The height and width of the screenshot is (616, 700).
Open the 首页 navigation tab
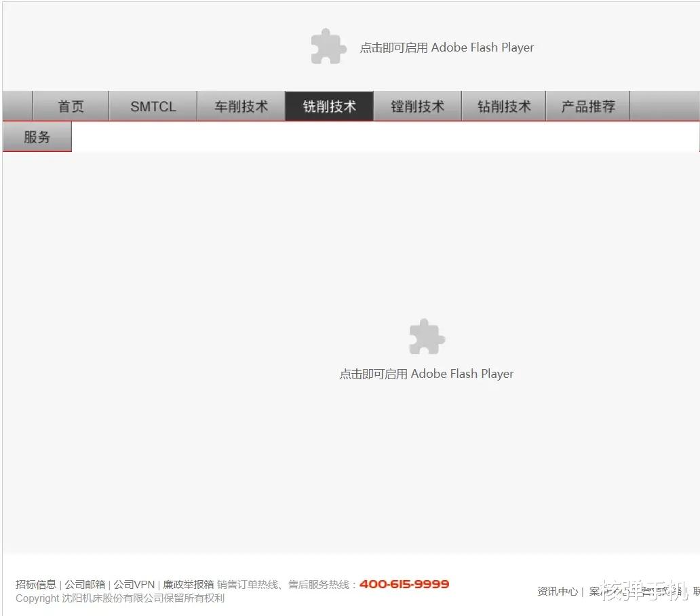click(x=71, y=106)
